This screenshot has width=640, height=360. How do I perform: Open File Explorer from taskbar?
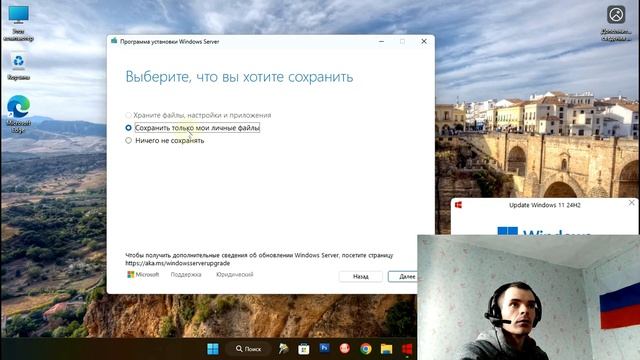tap(386, 349)
